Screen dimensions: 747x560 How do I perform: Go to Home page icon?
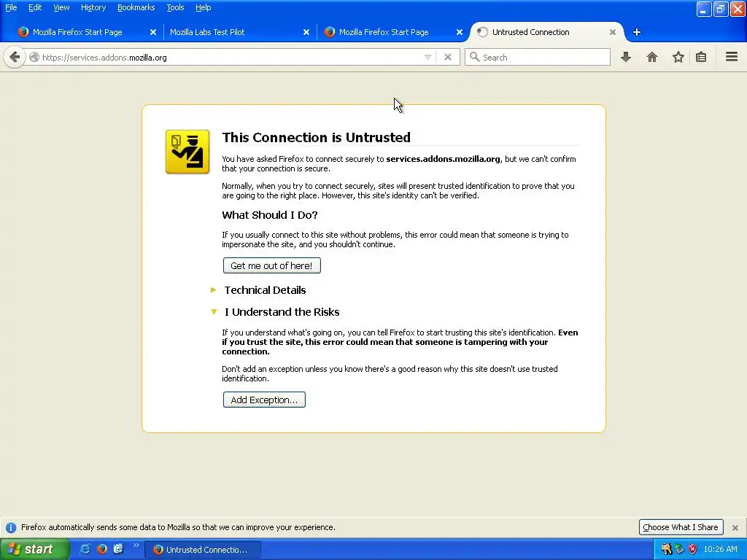[x=652, y=57]
